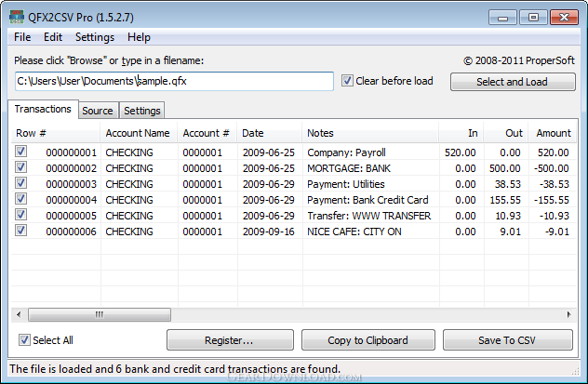Uncheck row 000000005 WWW TRANSFER checkbox
Image resolution: width=588 pixels, height=384 pixels.
(x=21, y=215)
